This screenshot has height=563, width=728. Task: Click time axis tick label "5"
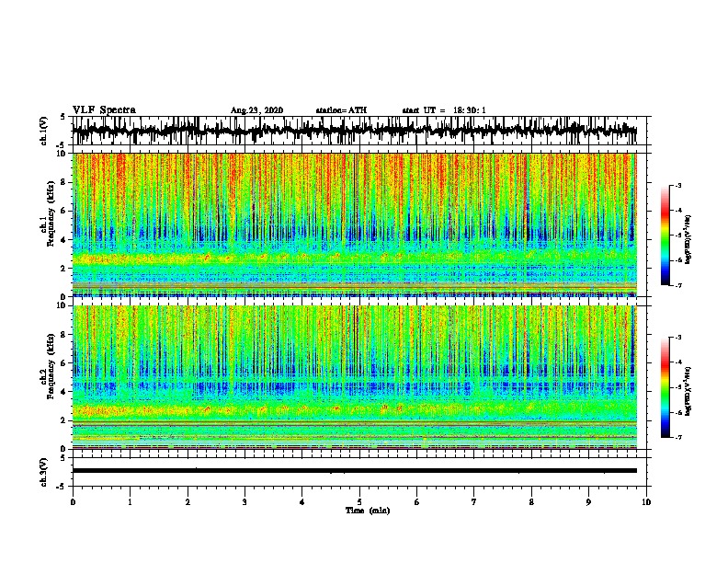point(359,502)
